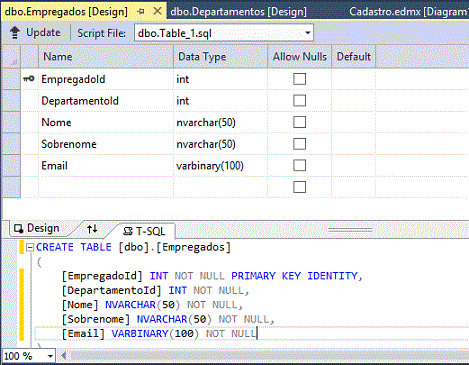Click the Update arrow icon
This screenshot has width=469, height=365.
(15, 33)
